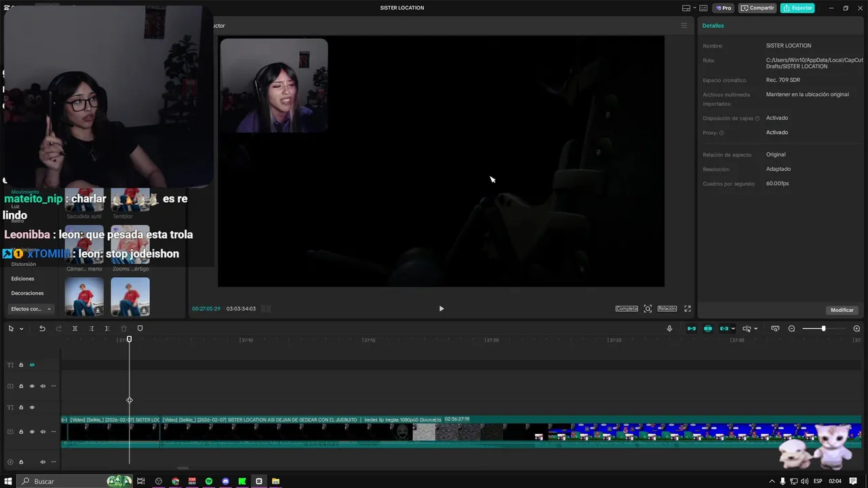Image resolution: width=868 pixels, height=488 pixels.
Task: Toggle preview axis tool
Action: point(747,329)
